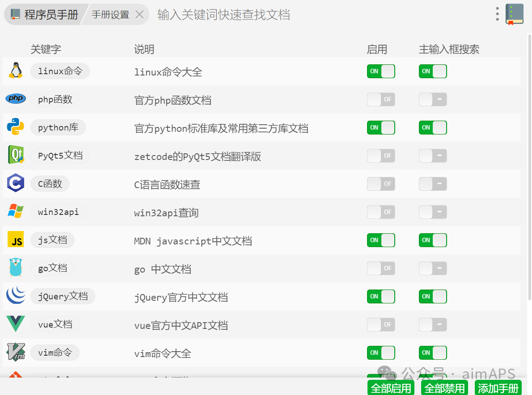Click the Qt PyQt5 icon
This screenshot has width=532, height=395.
tap(16, 155)
